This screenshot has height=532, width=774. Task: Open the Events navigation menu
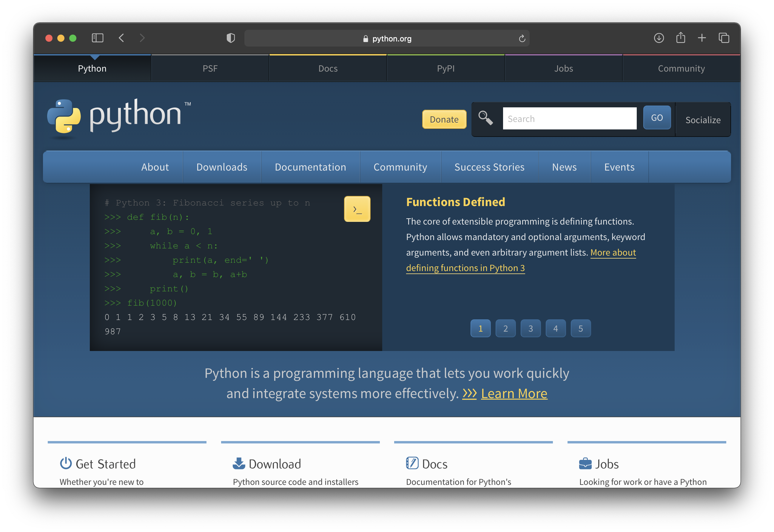619,167
